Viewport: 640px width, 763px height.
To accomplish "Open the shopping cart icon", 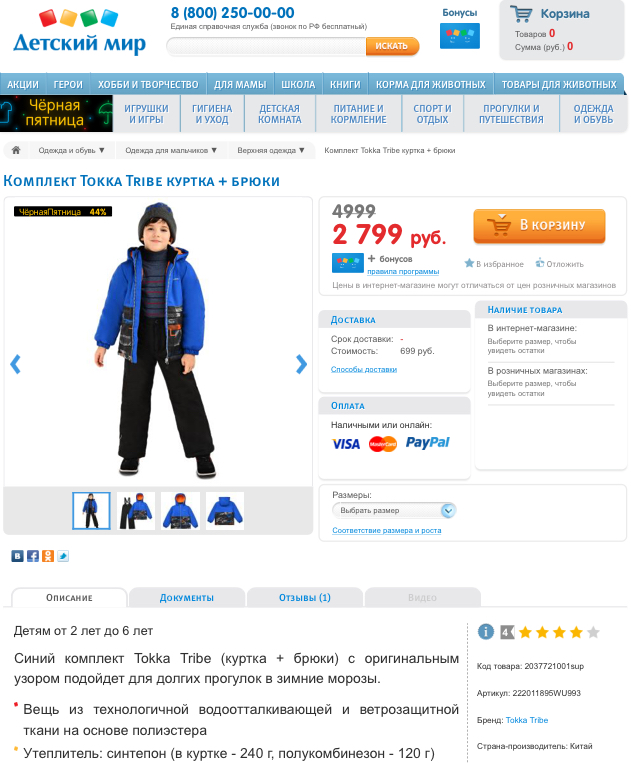I will 521,14.
